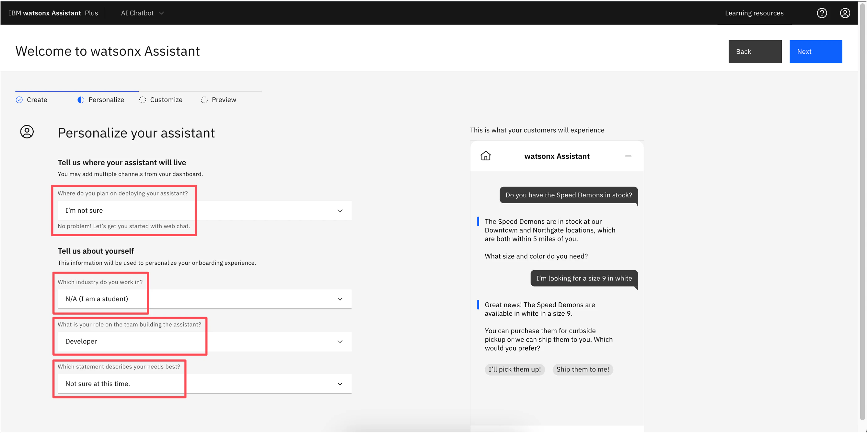Screen dimensions: 868x433
Task: Open Learning resources link
Action: 754,13
